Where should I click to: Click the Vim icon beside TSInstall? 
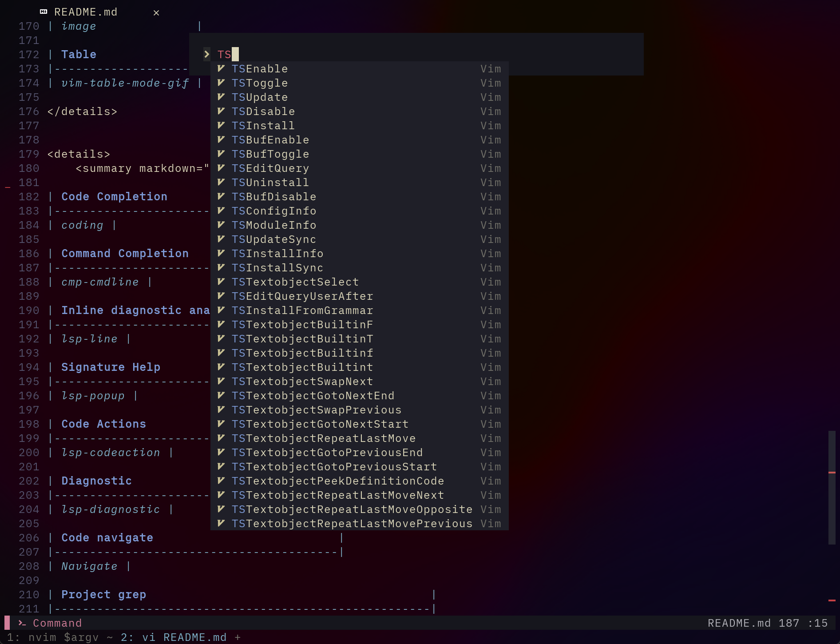221,125
